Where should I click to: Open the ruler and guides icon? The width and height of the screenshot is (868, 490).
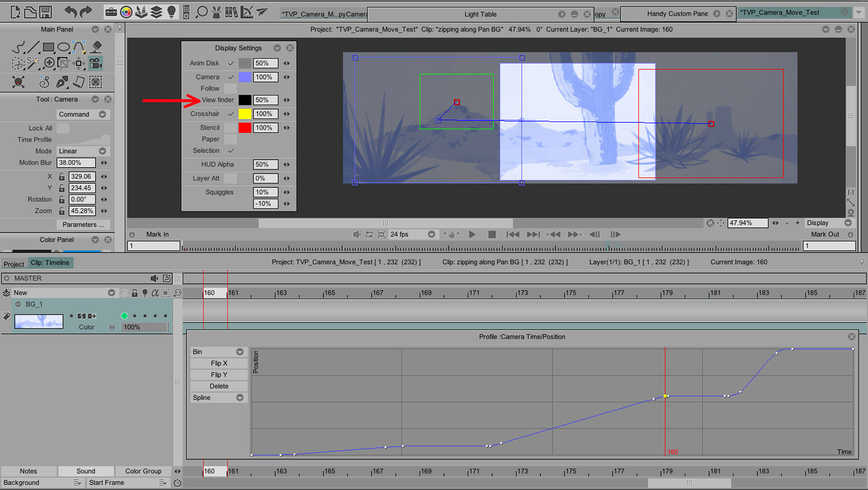pos(247,12)
